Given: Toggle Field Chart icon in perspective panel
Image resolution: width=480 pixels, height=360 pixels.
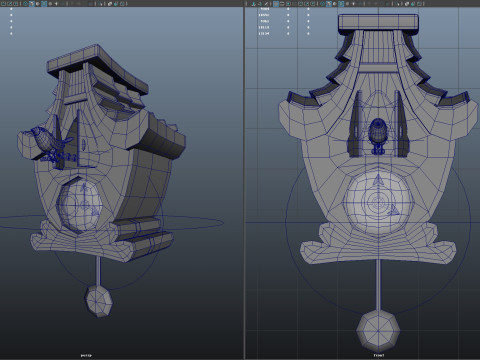Looking at the screenshot, I should [x=3, y=4].
